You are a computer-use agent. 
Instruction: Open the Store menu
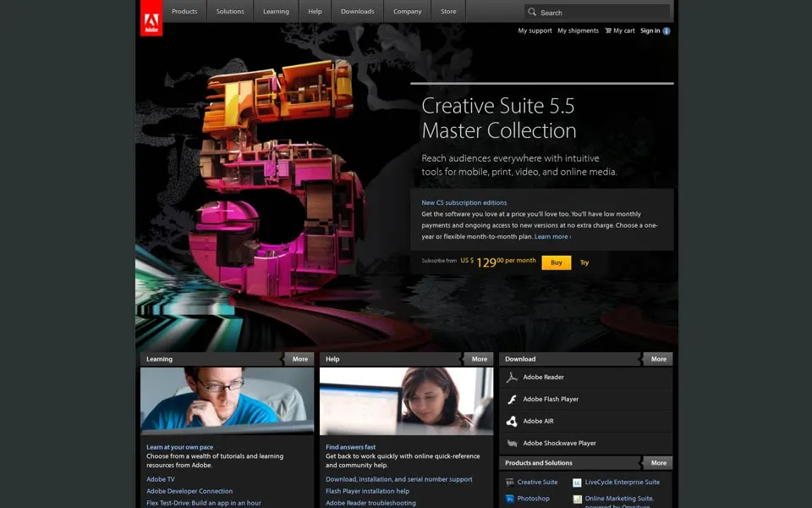click(448, 11)
